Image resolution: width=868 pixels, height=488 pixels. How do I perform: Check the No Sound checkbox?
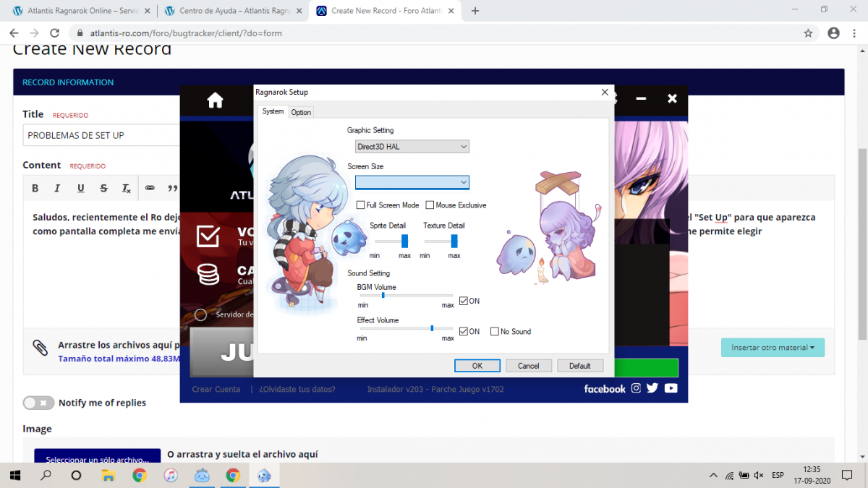click(x=495, y=331)
